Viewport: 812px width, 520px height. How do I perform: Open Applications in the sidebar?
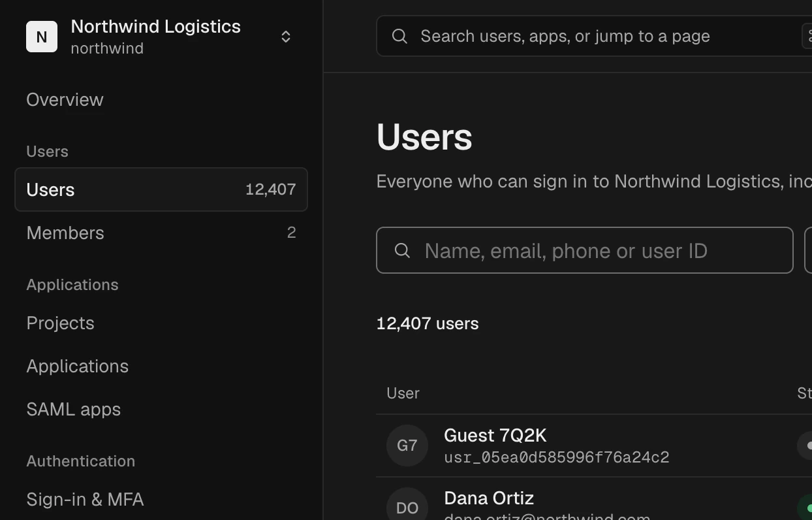77,366
